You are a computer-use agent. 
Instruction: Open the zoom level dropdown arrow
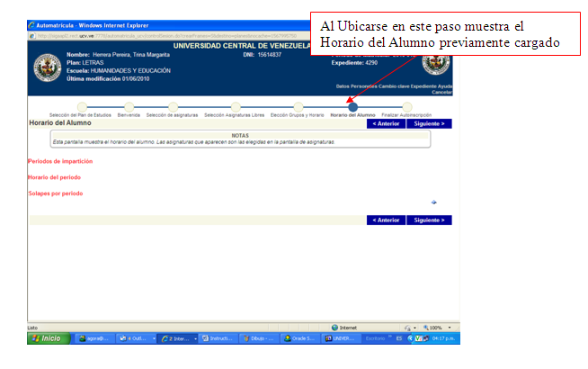(450, 328)
